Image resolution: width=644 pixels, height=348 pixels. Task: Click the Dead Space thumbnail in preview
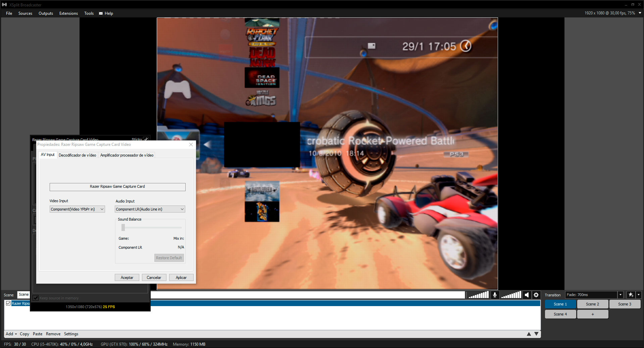(262, 77)
